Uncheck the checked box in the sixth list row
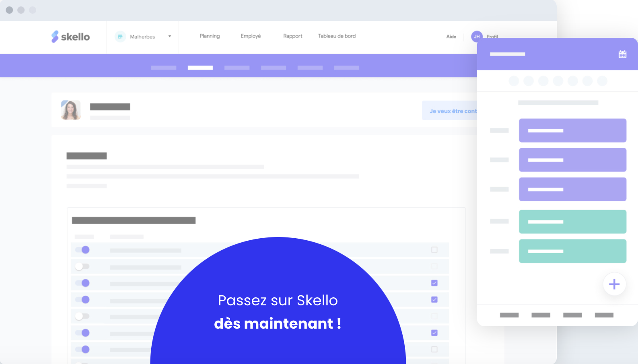The image size is (638, 364). [x=434, y=333]
